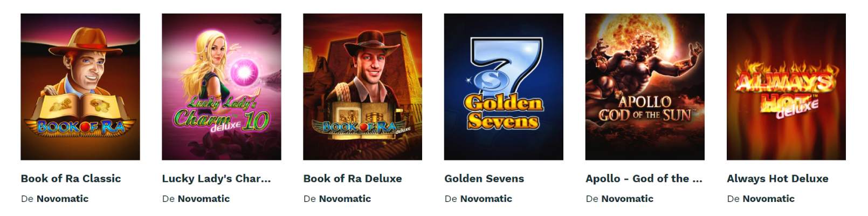Open Novomatic provider under Book of Ra Classic
This screenshot has width=868, height=216.
63,199
